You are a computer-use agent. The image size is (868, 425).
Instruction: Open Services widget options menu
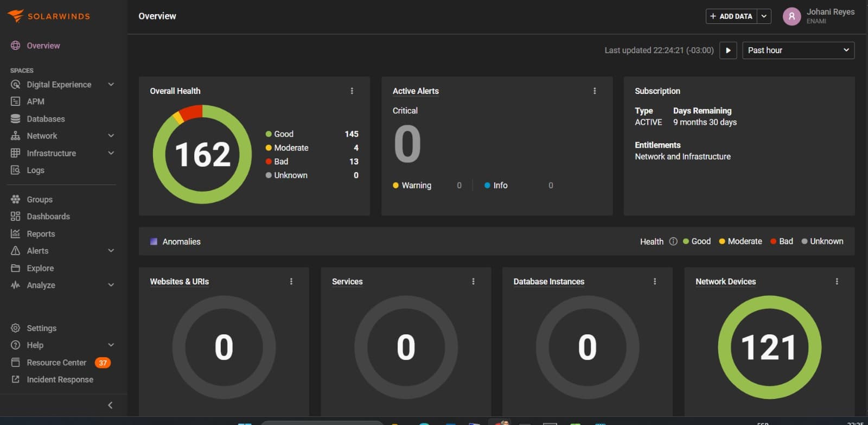click(473, 281)
